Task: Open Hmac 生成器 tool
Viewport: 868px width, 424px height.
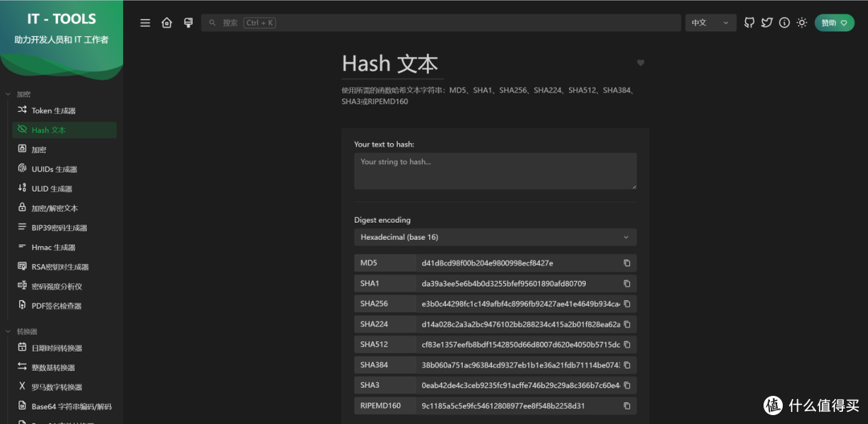Action: 64,247
